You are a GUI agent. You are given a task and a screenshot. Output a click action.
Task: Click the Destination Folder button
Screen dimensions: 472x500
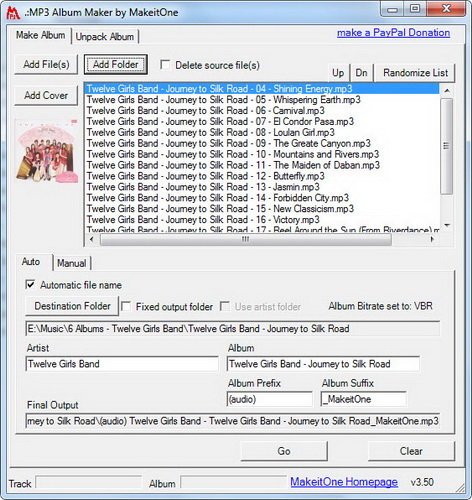pos(72,306)
